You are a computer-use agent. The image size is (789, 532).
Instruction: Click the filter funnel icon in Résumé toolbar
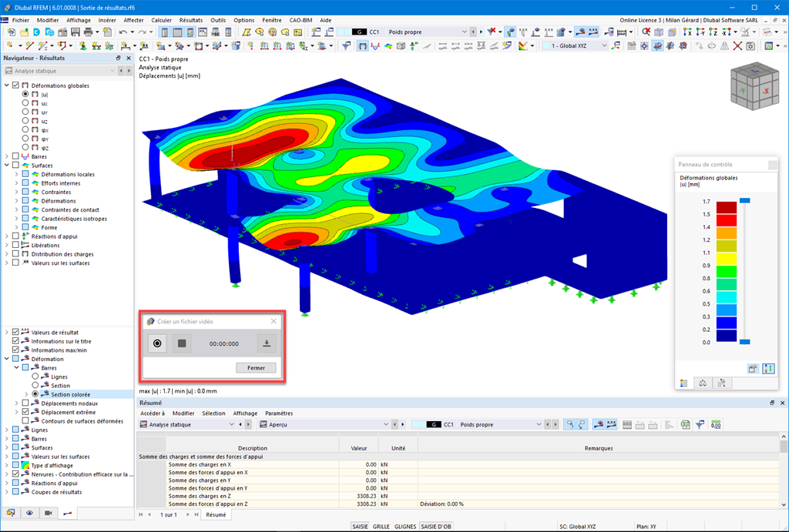click(700, 425)
